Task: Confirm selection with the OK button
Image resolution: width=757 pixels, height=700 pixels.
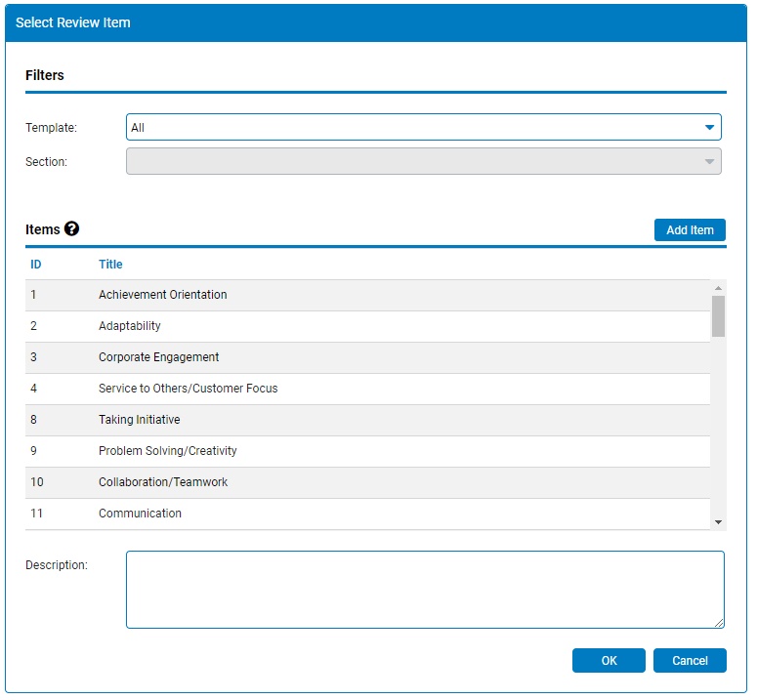Action: click(x=609, y=660)
